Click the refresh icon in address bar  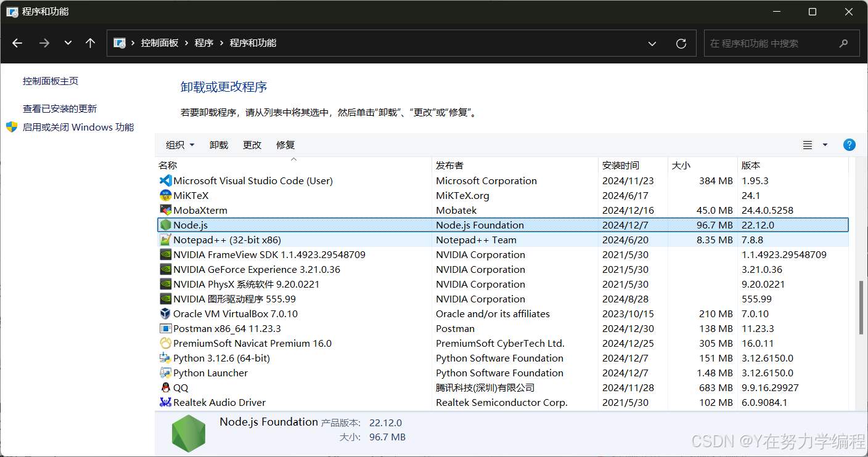[681, 43]
